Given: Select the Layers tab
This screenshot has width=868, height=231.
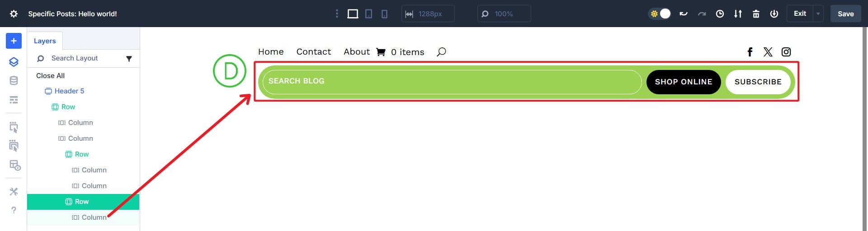Looking at the screenshot, I should click(x=45, y=41).
